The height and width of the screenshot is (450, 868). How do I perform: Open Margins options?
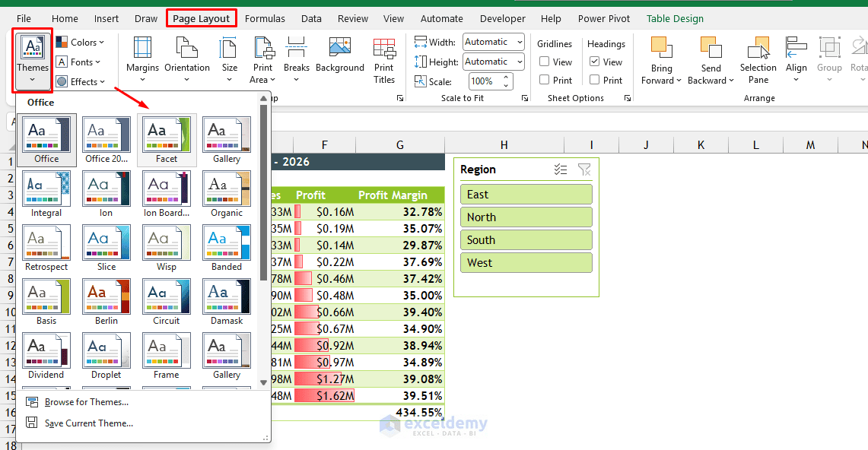(x=142, y=60)
